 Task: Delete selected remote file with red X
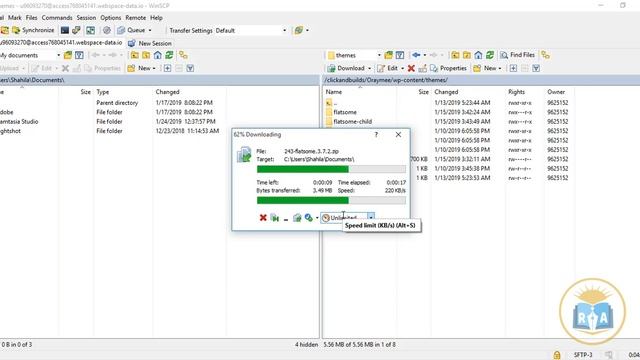tap(411, 68)
